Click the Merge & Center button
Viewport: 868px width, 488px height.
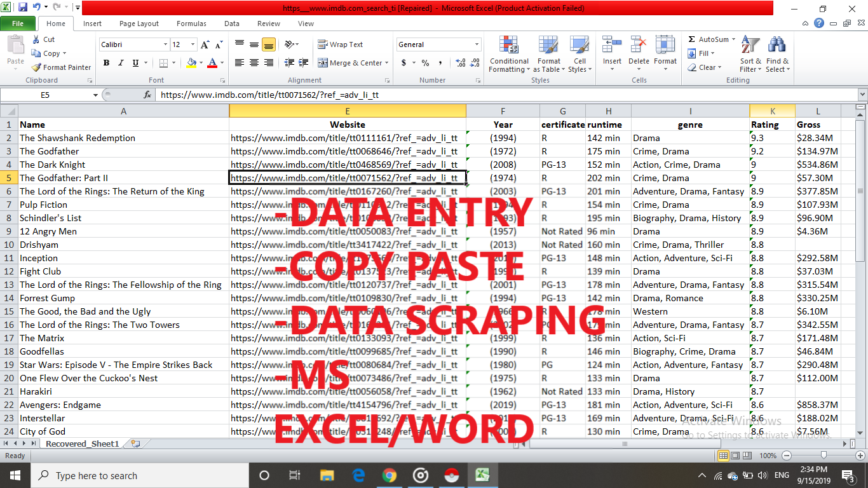click(x=353, y=62)
